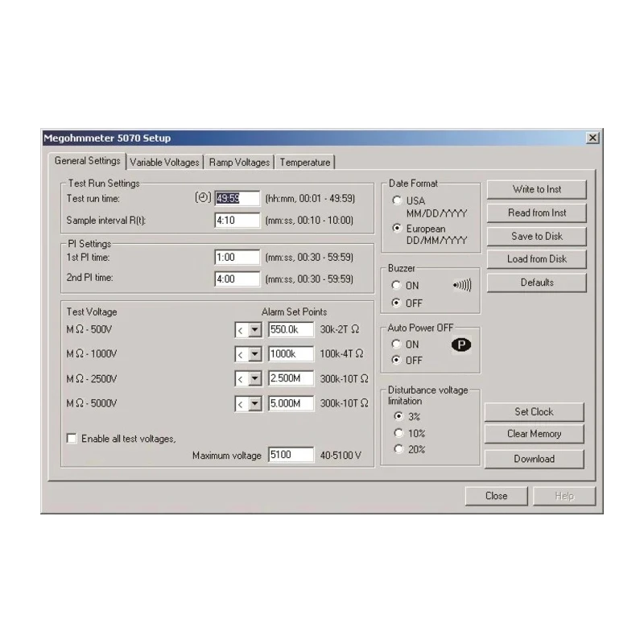644x644 pixels.
Task: Select European DD/MM/YYYY date format
Action: (x=397, y=228)
